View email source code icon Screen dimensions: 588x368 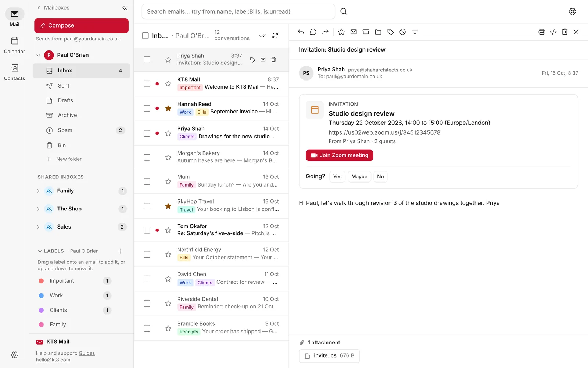point(553,32)
